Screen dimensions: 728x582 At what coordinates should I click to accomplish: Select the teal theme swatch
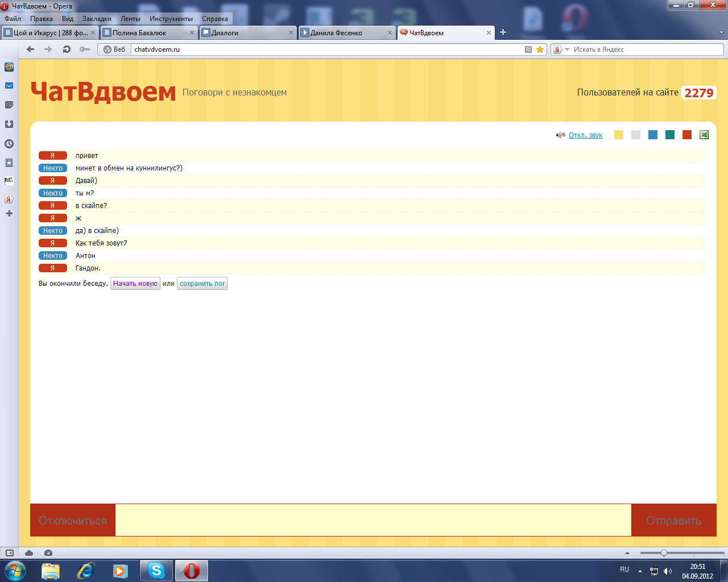coord(670,135)
